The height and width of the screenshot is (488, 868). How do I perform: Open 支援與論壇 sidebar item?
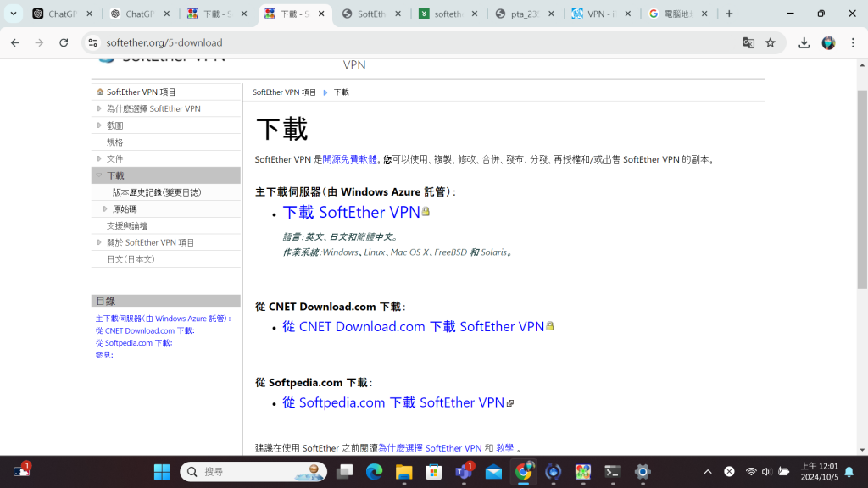pos(127,225)
